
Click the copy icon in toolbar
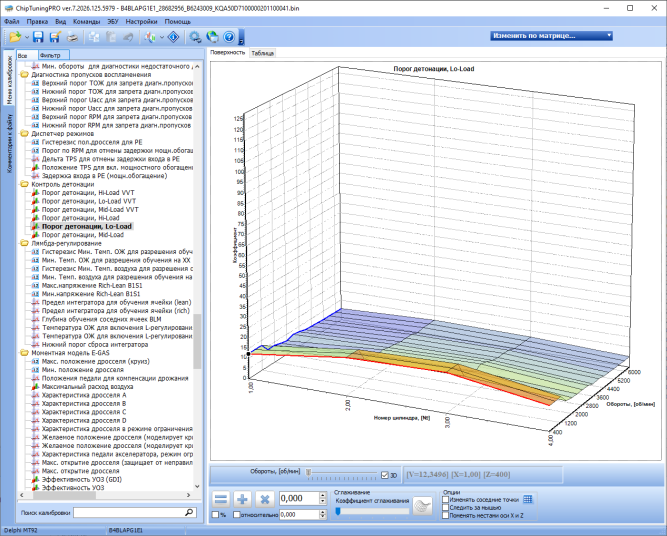pyautogui.click(x=94, y=37)
